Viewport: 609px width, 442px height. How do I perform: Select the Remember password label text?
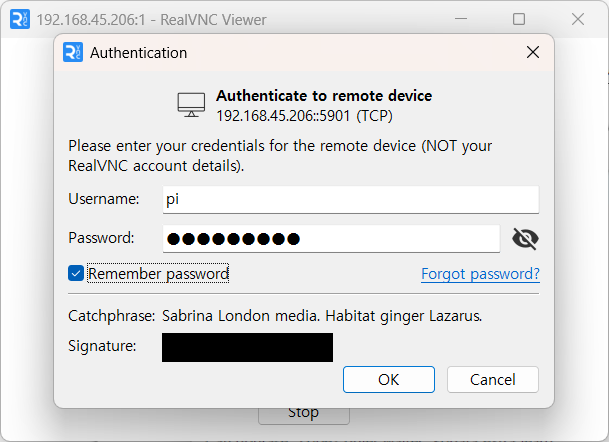pyautogui.click(x=158, y=273)
